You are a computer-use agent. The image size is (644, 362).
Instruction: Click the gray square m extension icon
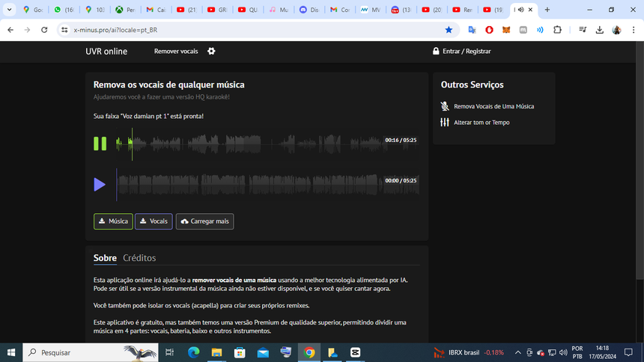pos(523,30)
